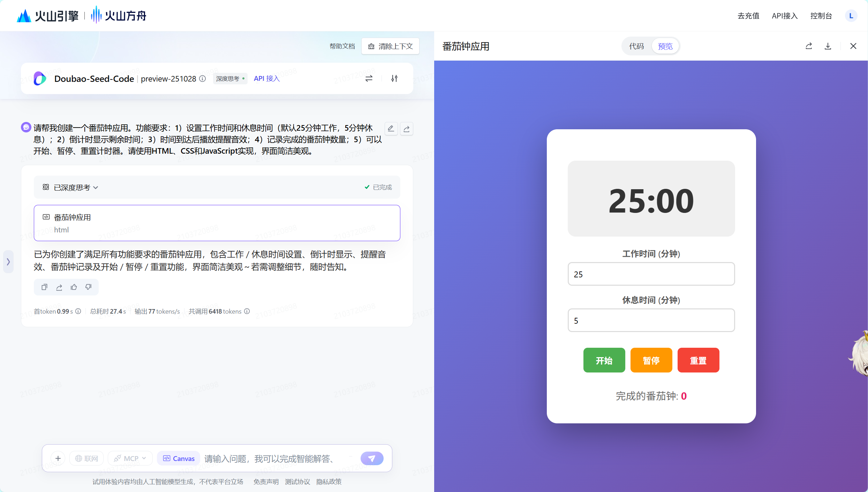This screenshot has width=868, height=492.
Task: Click the 工作时间 minutes input field
Action: tap(651, 274)
